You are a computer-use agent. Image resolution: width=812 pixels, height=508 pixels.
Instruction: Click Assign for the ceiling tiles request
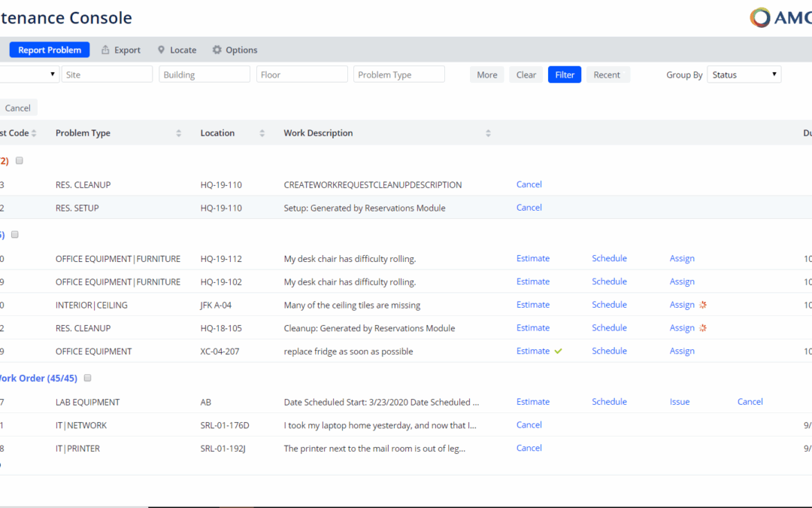(682, 305)
